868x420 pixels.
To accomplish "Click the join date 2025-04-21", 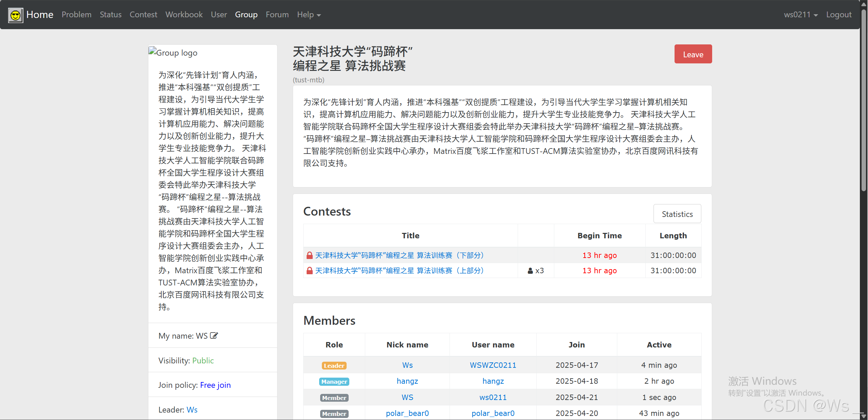I will [577, 398].
